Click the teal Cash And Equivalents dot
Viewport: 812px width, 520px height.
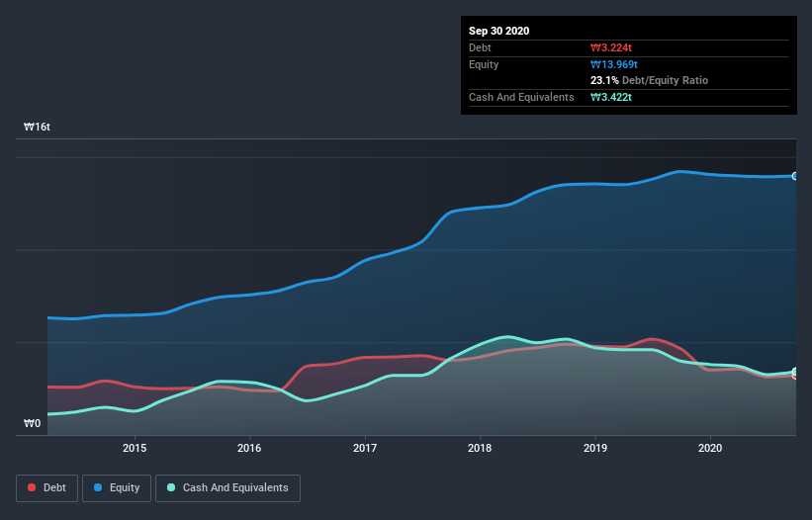171,487
